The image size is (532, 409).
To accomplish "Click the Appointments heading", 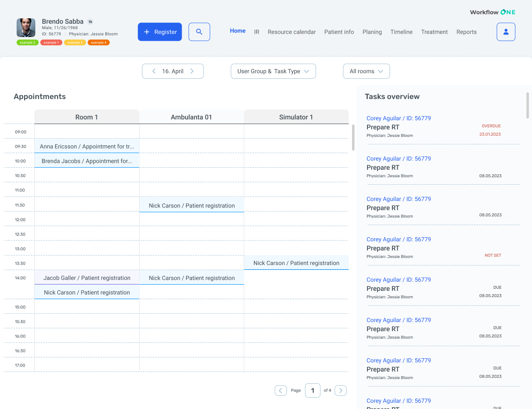I will [39, 97].
